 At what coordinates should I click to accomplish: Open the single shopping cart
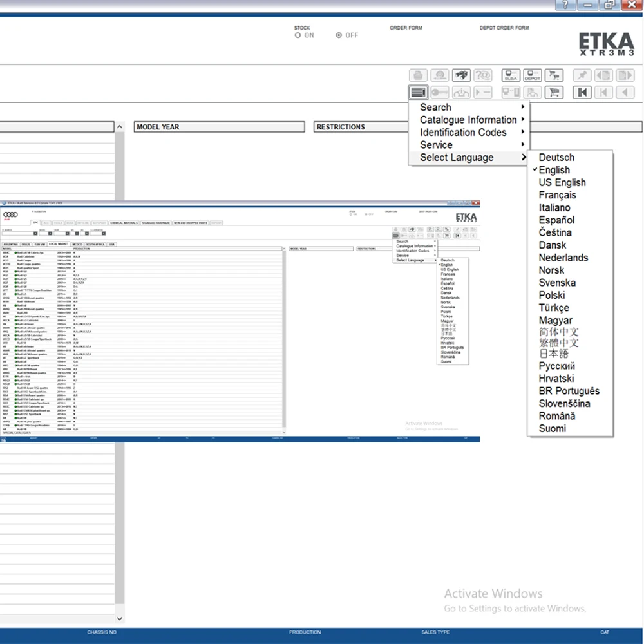554,92
